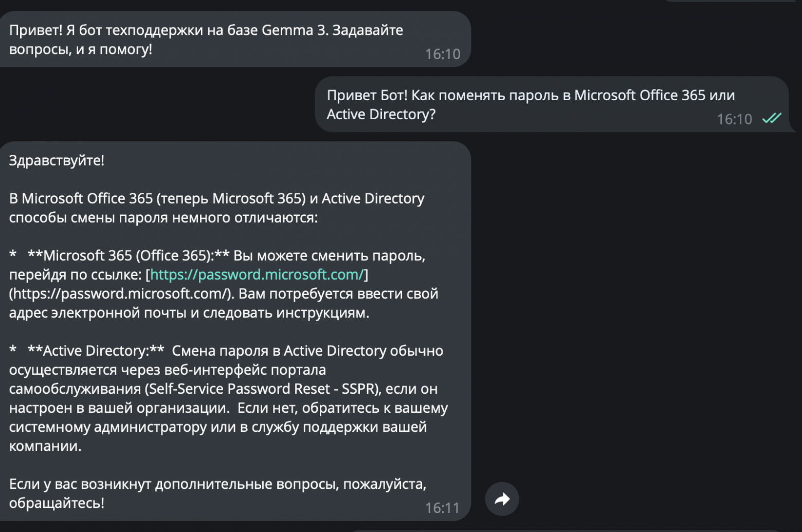Click the 16:11 timestamp on the bot reply

[442, 508]
